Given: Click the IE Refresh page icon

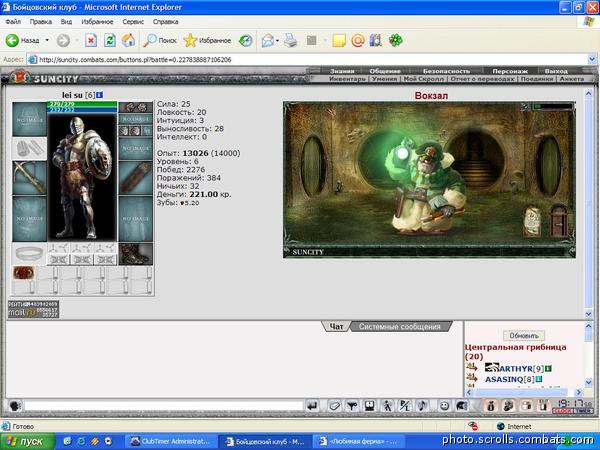Looking at the screenshot, I should 110,40.
